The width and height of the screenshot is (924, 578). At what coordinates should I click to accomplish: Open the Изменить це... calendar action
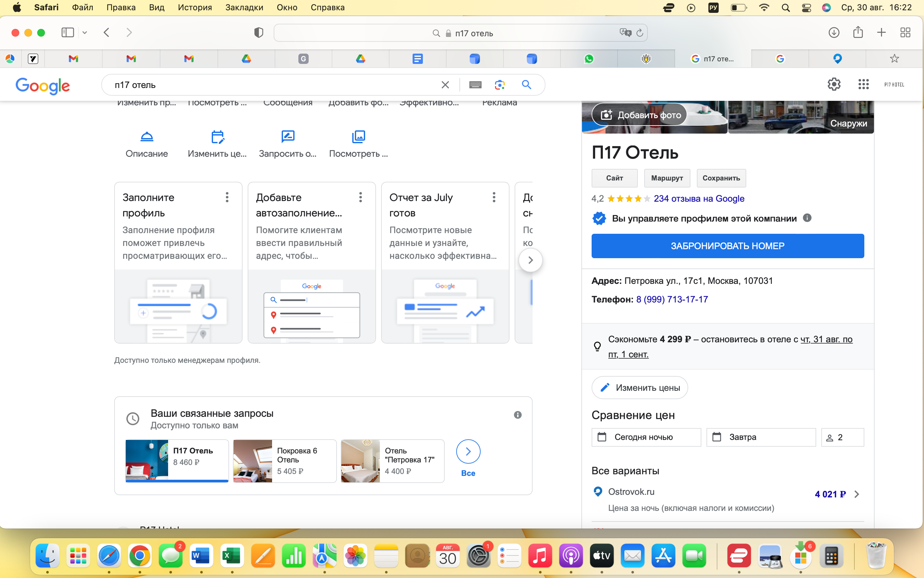pyautogui.click(x=217, y=144)
